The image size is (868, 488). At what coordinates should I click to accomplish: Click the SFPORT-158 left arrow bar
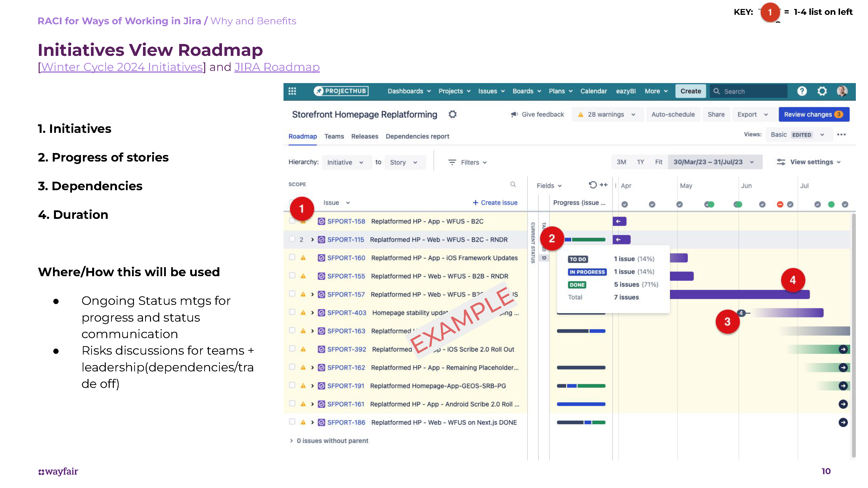[619, 221]
